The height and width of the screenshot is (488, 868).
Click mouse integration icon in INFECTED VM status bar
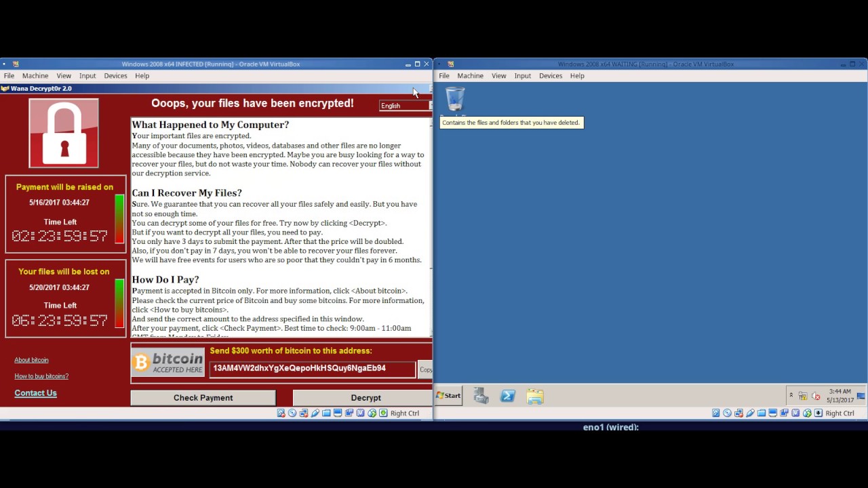[x=372, y=413]
